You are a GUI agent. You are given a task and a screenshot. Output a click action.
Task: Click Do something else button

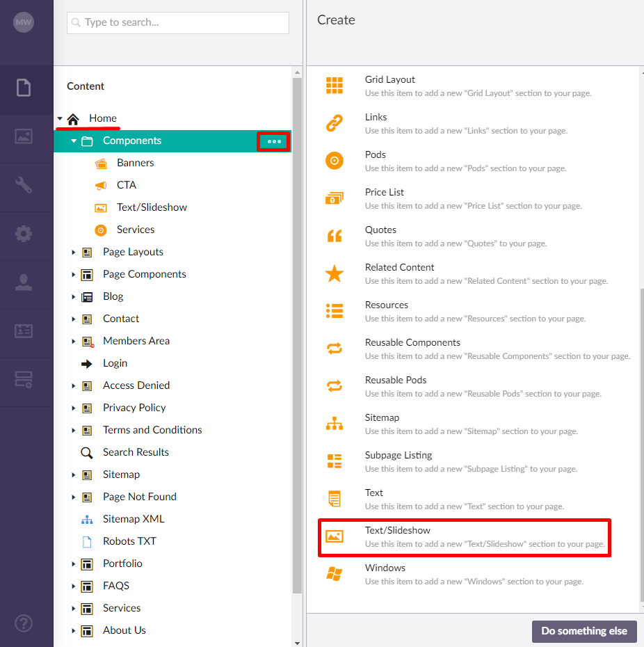pos(583,631)
